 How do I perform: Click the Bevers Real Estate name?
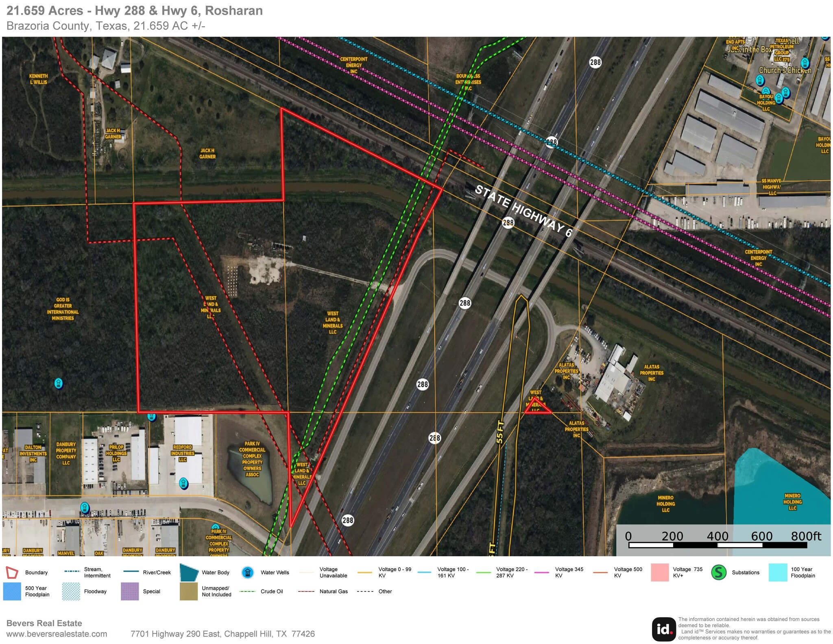44,623
